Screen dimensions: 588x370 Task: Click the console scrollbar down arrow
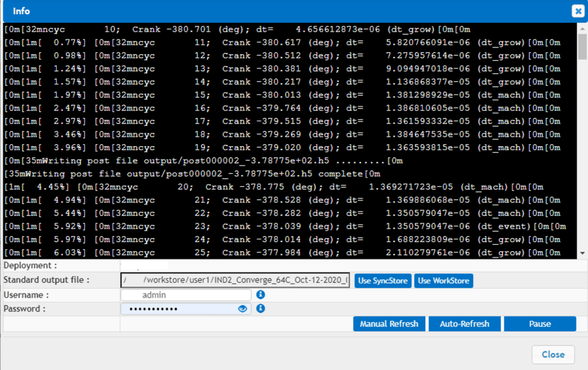click(x=582, y=253)
